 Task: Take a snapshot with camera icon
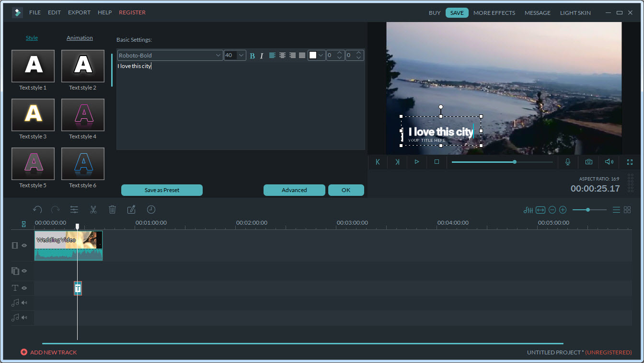point(588,162)
